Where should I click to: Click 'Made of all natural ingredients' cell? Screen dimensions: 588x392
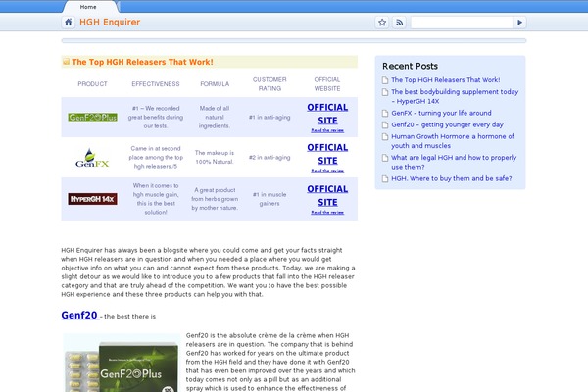(x=215, y=117)
